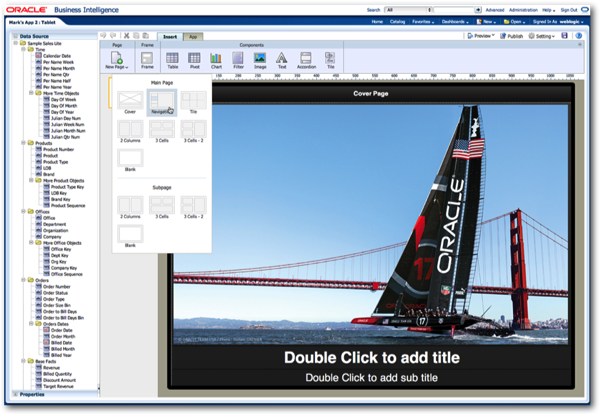
Task: Choose the Navigation main page layout
Action: (x=161, y=102)
